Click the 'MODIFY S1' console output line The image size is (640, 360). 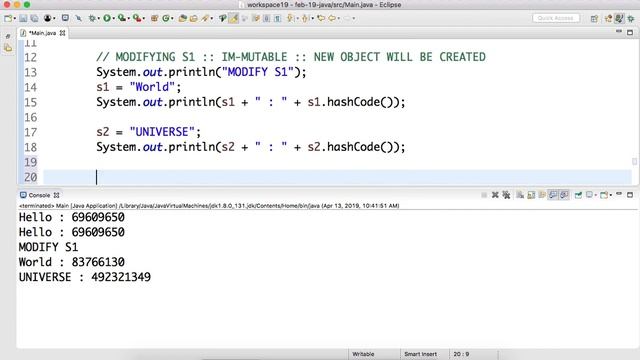48,247
